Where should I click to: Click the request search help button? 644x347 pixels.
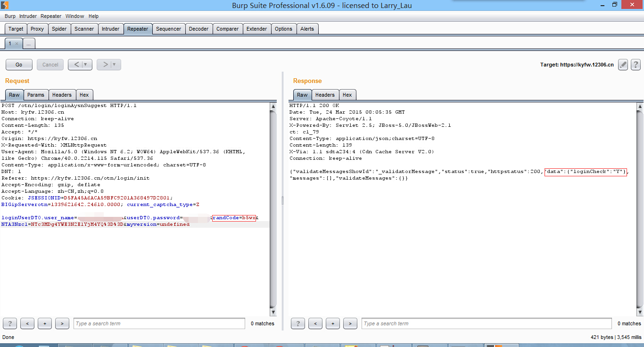pos(9,323)
